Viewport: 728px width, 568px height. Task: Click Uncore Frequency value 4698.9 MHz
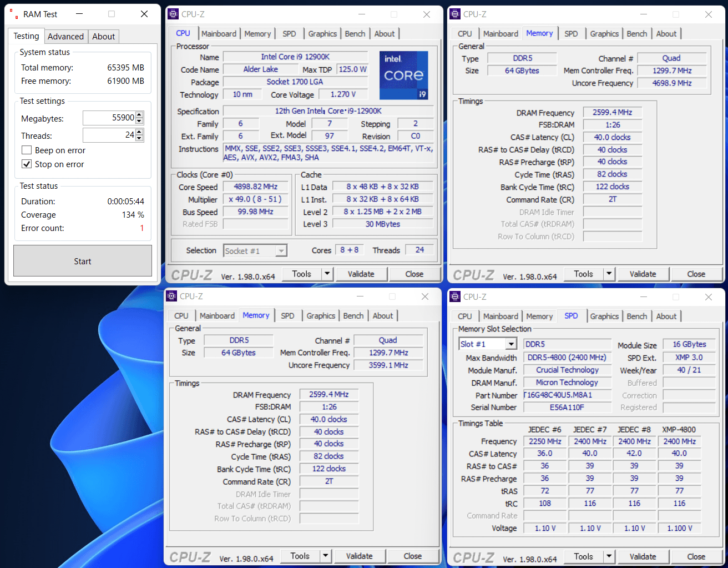(672, 83)
